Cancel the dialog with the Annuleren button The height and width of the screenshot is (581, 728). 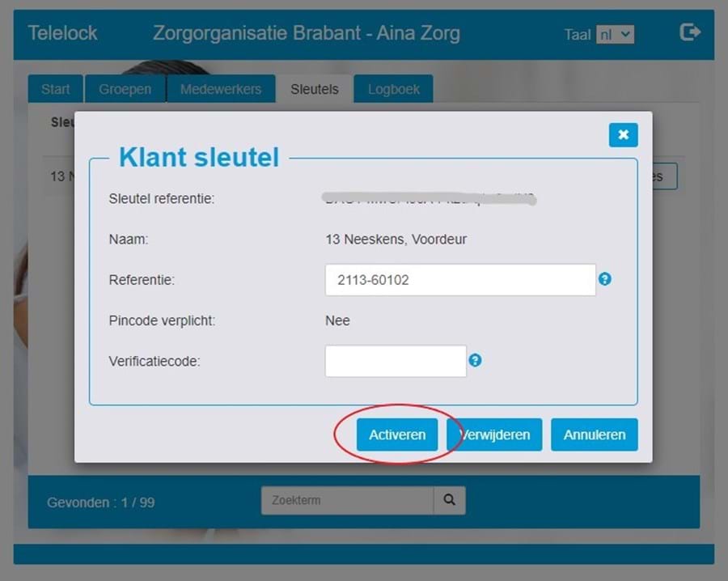[594, 435]
